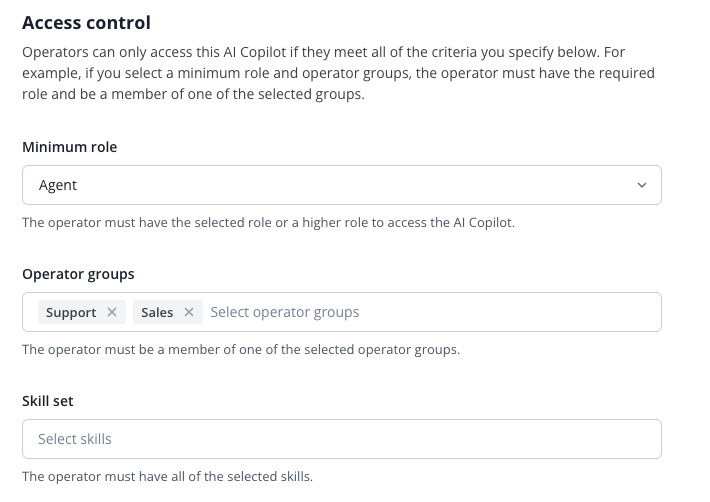
Task: Click the 'Minimum role' field label
Action: coord(69,147)
